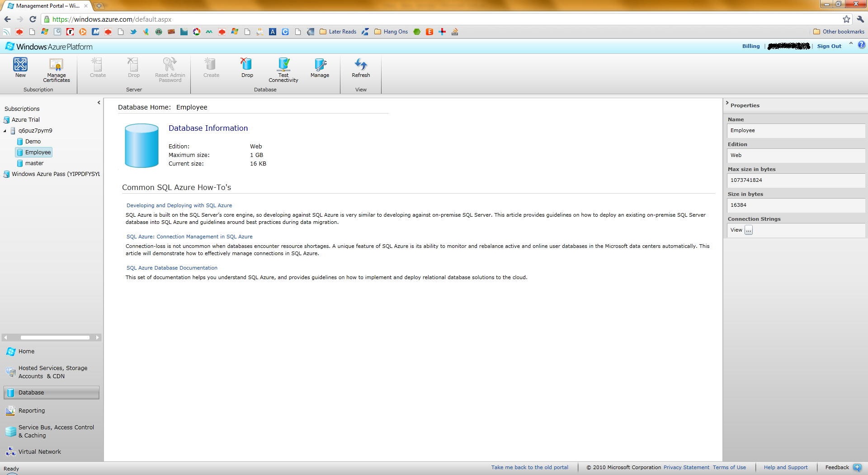
Task: Collapse the left navigation pane
Action: tap(99, 103)
